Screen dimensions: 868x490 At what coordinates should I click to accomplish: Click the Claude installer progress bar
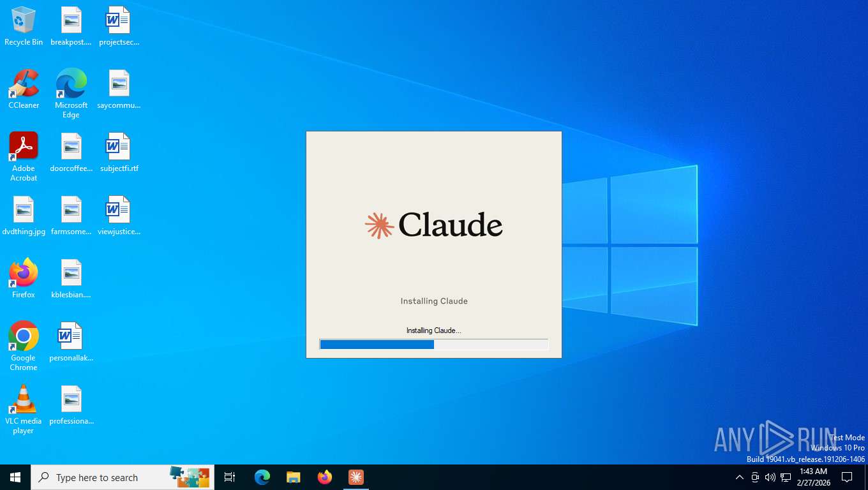click(x=434, y=345)
